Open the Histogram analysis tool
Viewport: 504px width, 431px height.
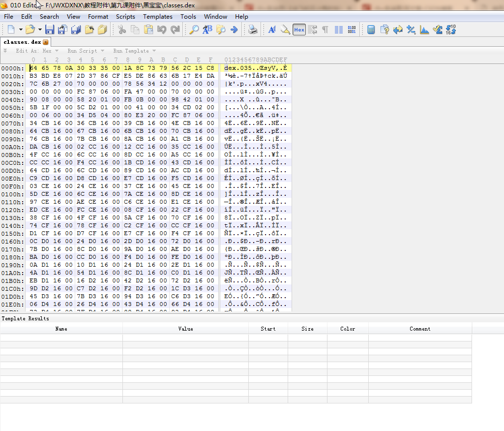tap(424, 30)
